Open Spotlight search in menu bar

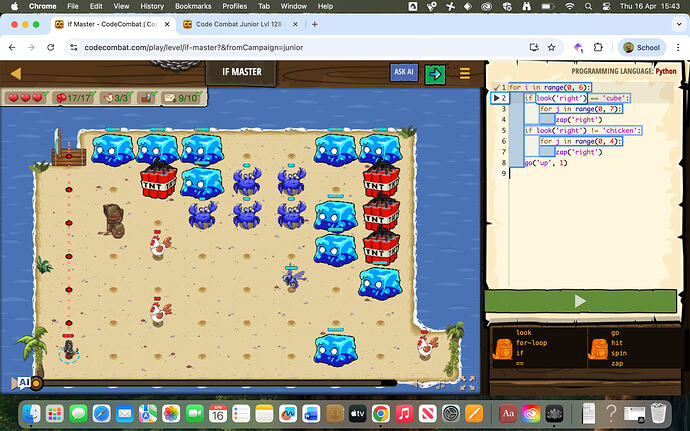(588, 6)
